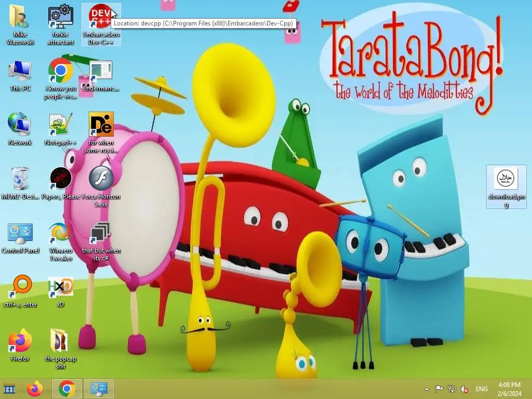The width and height of the screenshot is (532, 399).
Task: Open the clock showing 4:08 PM
Action: click(x=510, y=389)
